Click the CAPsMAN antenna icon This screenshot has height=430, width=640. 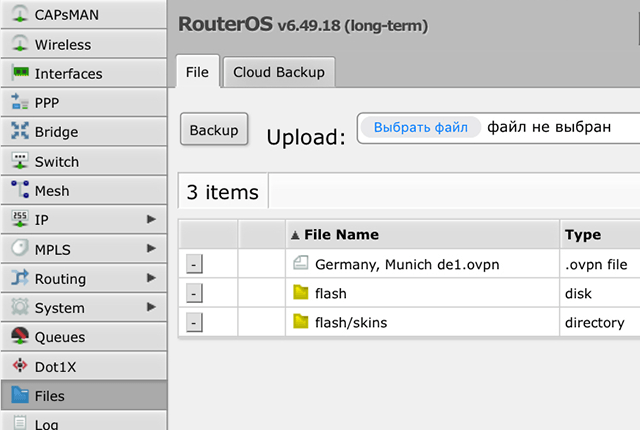20,13
